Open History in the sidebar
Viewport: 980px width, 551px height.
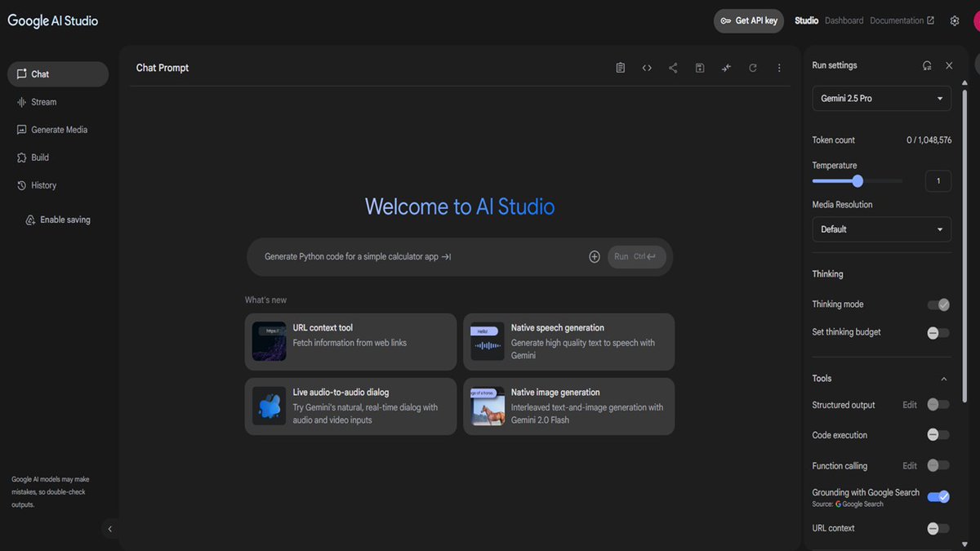point(58,185)
